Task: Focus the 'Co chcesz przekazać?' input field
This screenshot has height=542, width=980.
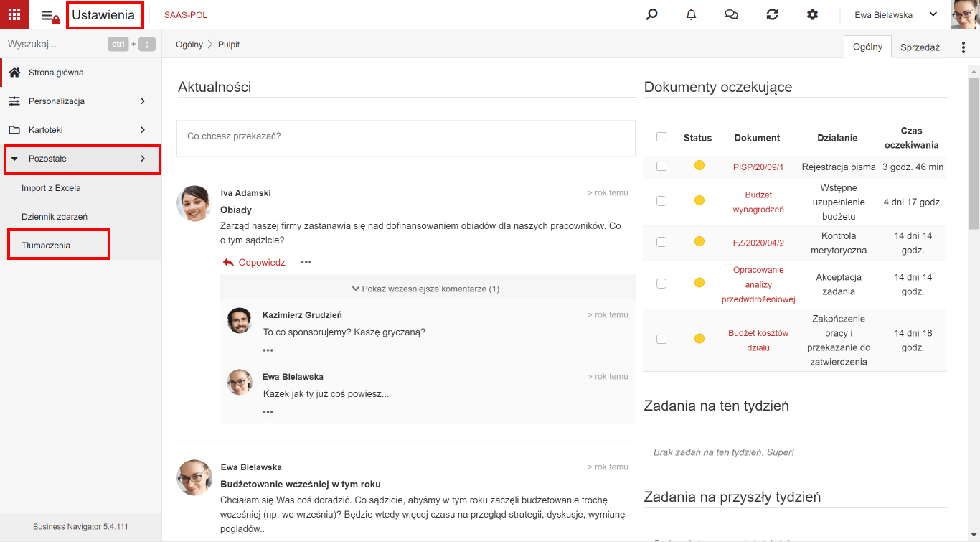Action: [x=406, y=138]
